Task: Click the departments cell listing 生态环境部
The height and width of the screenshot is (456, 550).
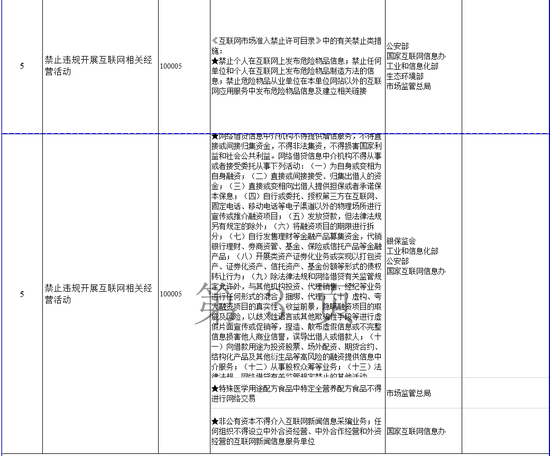Action: (x=423, y=66)
